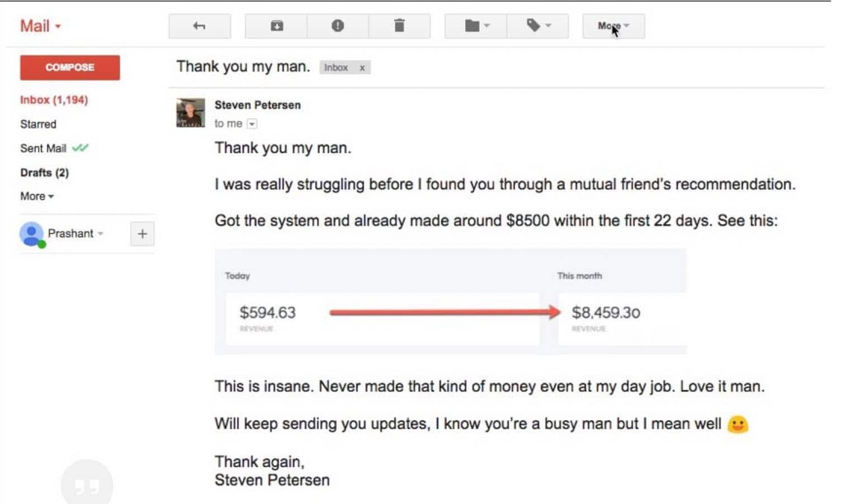Archive this email

pyautogui.click(x=276, y=26)
